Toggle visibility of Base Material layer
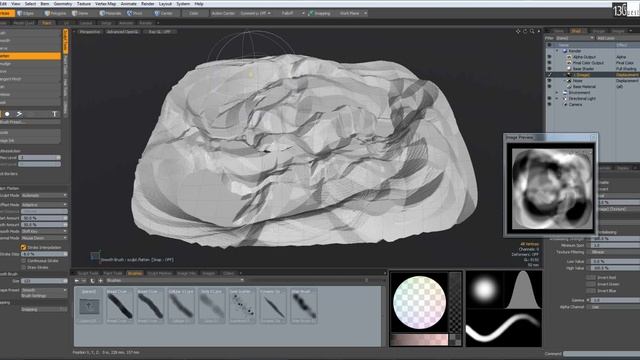This screenshot has width=640, height=360. [x=549, y=87]
